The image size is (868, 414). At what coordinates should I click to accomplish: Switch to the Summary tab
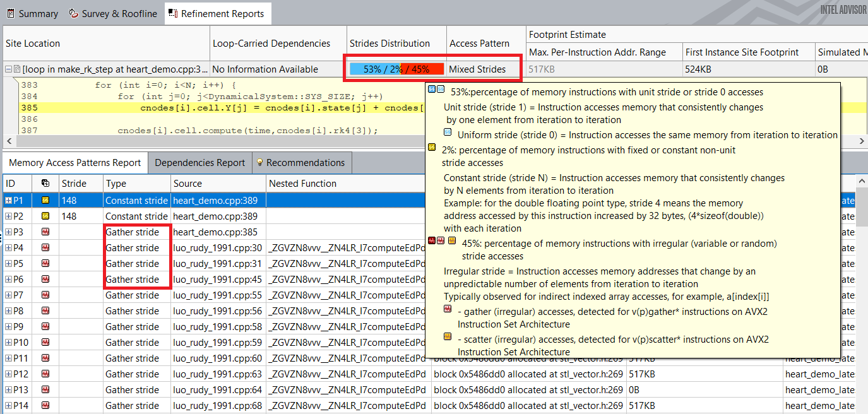pyautogui.click(x=32, y=13)
